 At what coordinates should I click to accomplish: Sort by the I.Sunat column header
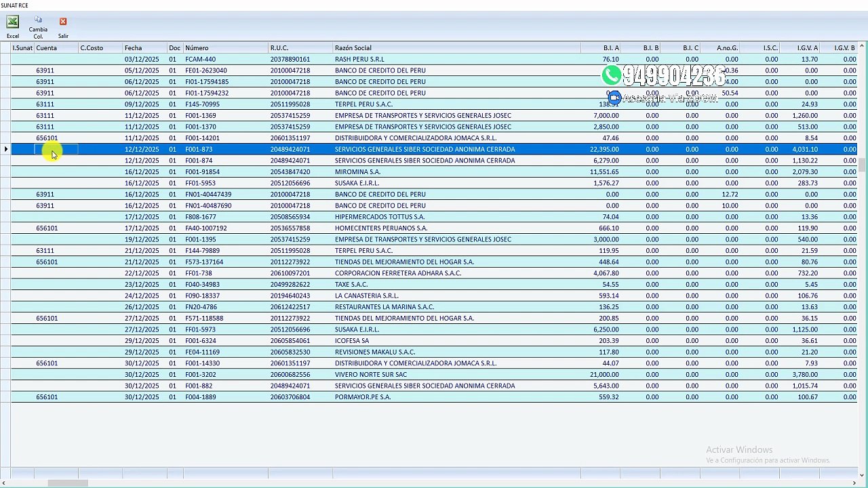22,48
